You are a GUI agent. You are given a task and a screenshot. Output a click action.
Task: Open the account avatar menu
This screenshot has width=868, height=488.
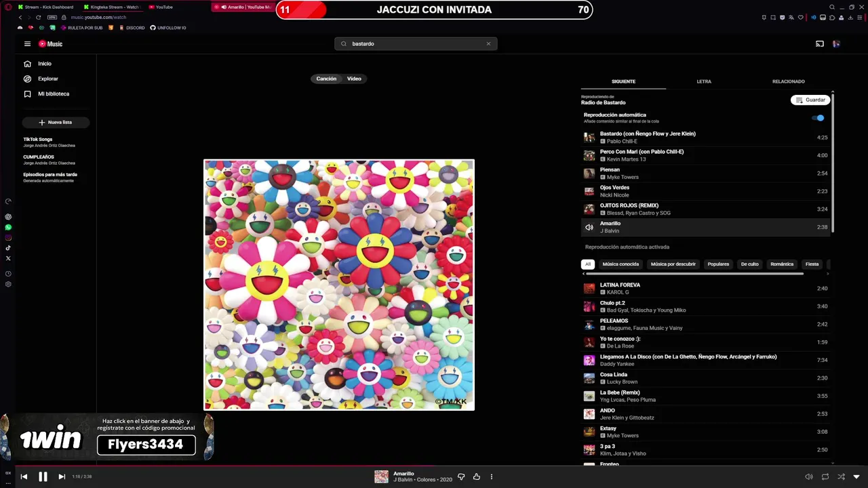pos(836,44)
